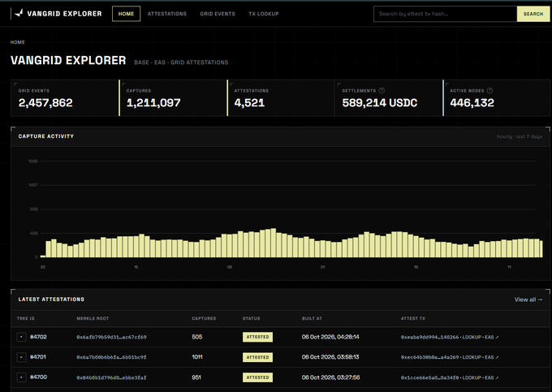Viewport: 552px width, 392px height.
Task: Open EAS external link in #4700 row
Action: click(491, 377)
